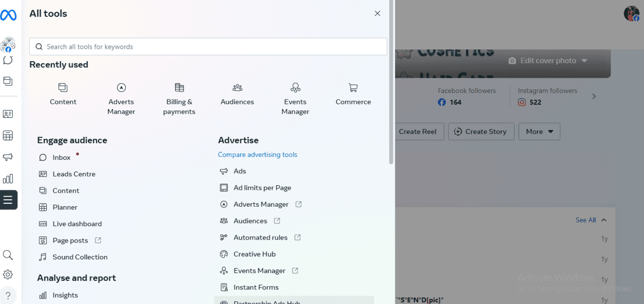Expand the More dropdown button

click(539, 131)
